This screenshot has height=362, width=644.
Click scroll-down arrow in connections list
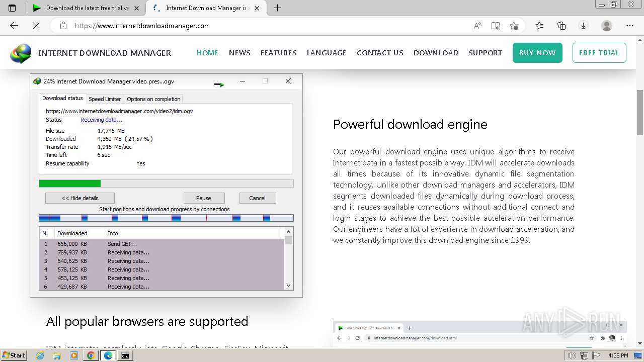click(x=288, y=286)
